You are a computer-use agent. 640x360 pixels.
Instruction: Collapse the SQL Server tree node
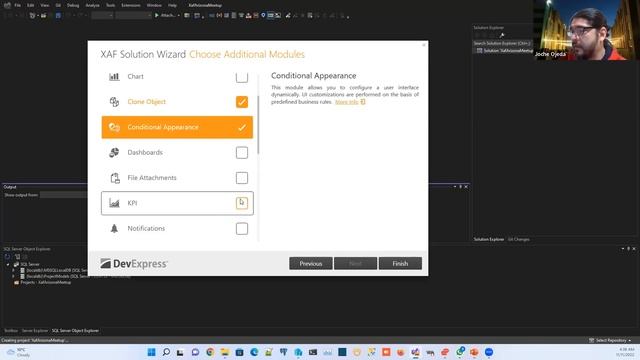tap(8, 264)
